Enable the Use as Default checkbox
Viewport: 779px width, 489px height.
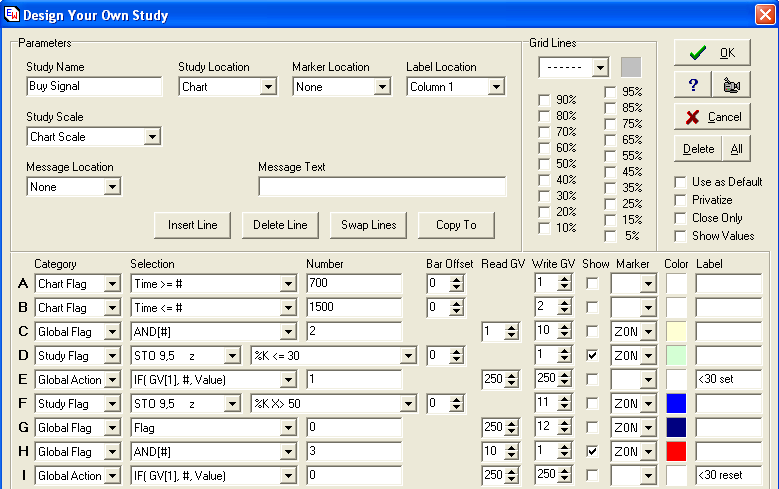(681, 182)
